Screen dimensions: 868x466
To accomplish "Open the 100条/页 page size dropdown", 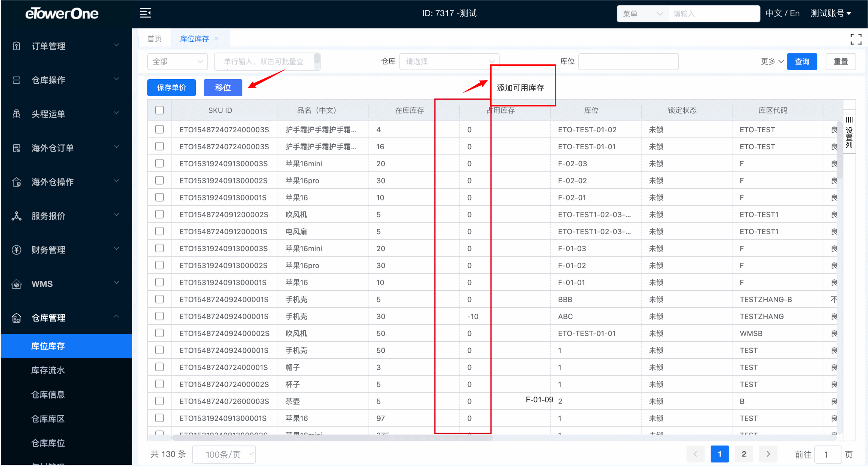I will (x=224, y=454).
